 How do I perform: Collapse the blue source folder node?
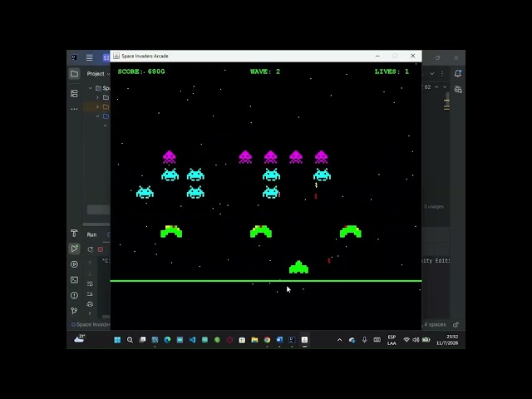tap(97, 116)
